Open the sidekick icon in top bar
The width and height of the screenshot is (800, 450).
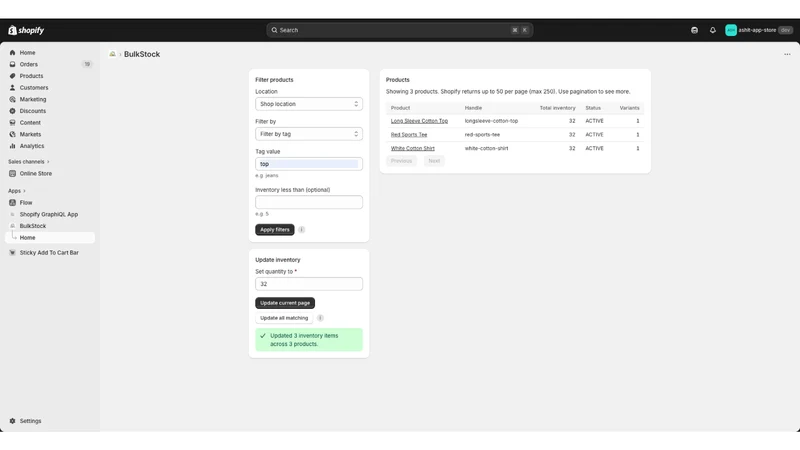pyautogui.click(x=694, y=30)
